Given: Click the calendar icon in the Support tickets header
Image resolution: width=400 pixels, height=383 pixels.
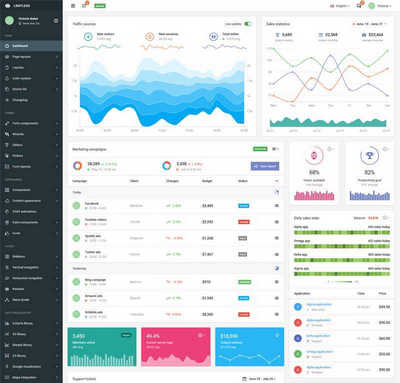Looking at the screenshot, I should coord(244,379).
